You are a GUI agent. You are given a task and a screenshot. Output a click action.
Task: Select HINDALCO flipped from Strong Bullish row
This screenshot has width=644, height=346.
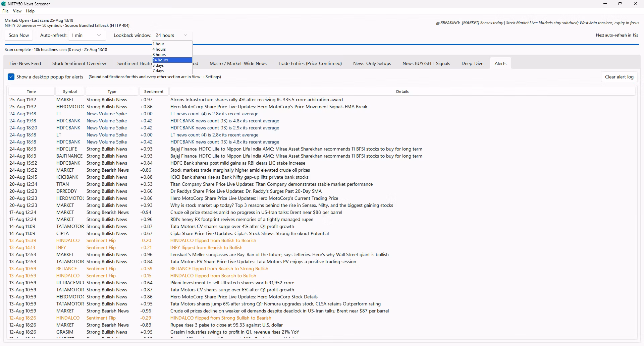click(x=322, y=318)
